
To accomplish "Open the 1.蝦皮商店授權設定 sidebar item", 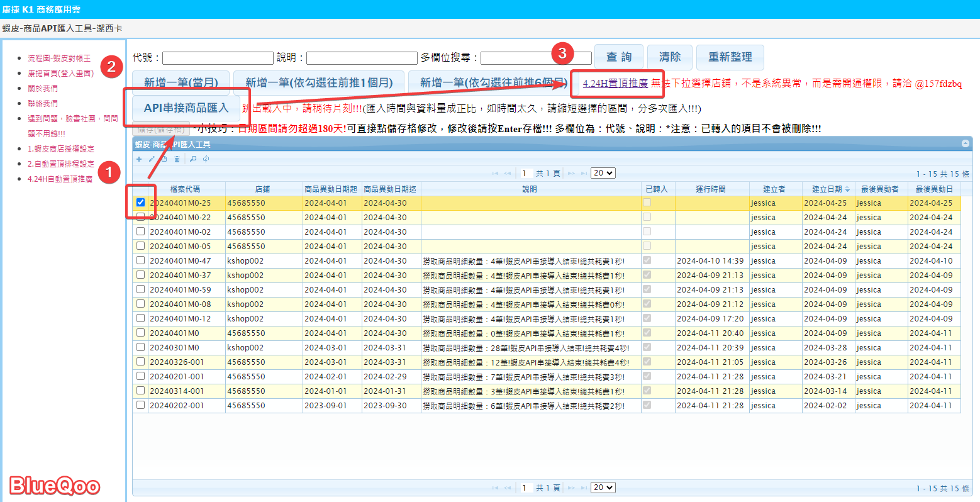I will [61, 149].
